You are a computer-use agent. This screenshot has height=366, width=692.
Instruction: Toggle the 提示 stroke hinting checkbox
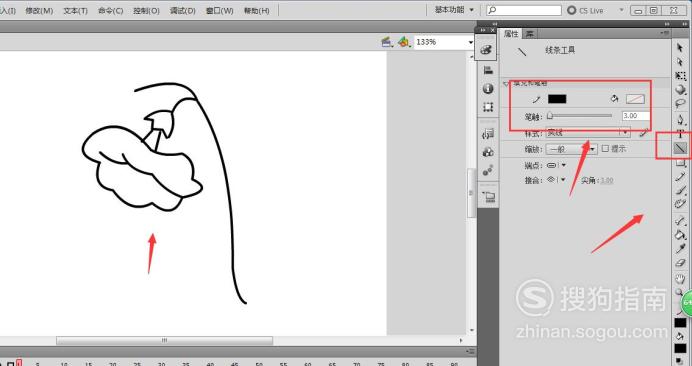[605, 149]
